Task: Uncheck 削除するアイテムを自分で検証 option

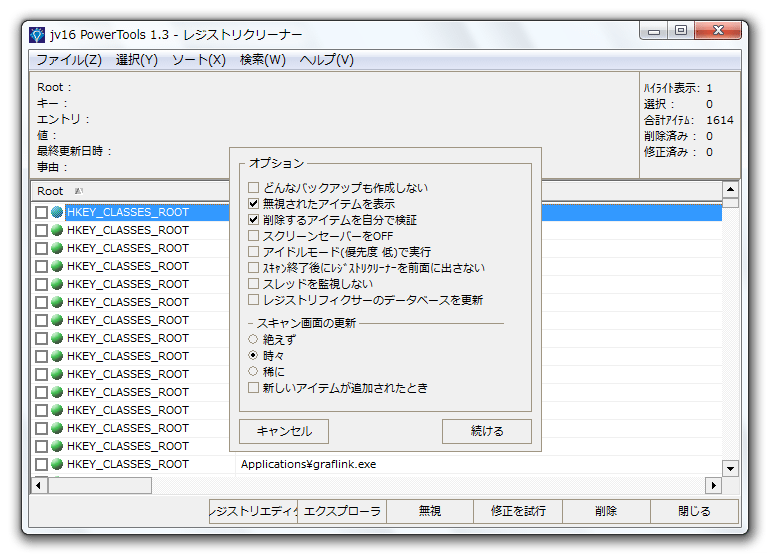Action: pos(253,220)
